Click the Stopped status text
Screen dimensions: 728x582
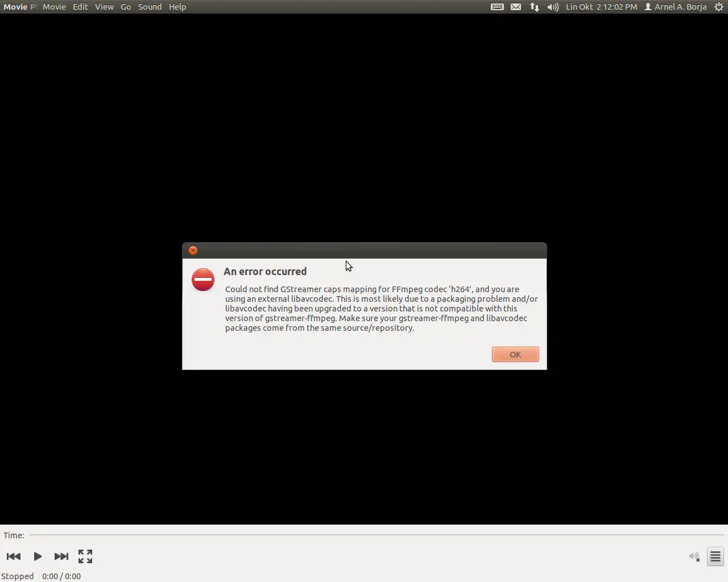click(x=18, y=576)
